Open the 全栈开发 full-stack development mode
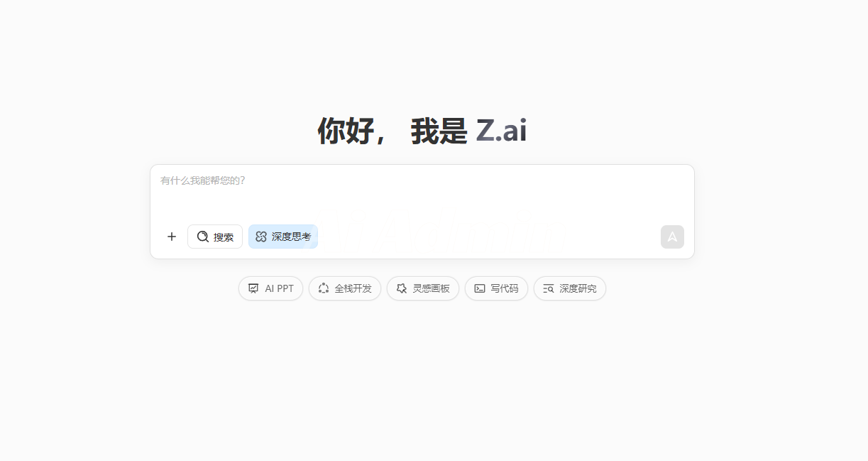 [x=345, y=288]
